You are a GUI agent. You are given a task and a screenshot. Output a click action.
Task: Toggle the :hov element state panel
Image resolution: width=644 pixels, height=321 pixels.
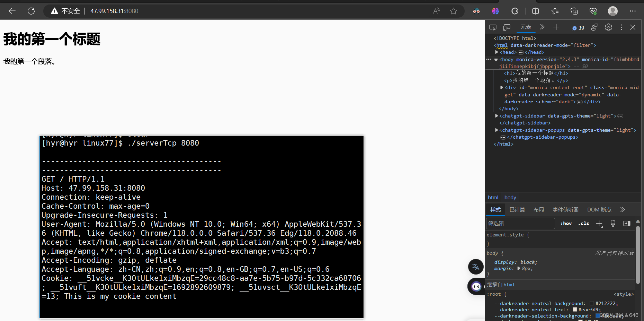click(566, 224)
